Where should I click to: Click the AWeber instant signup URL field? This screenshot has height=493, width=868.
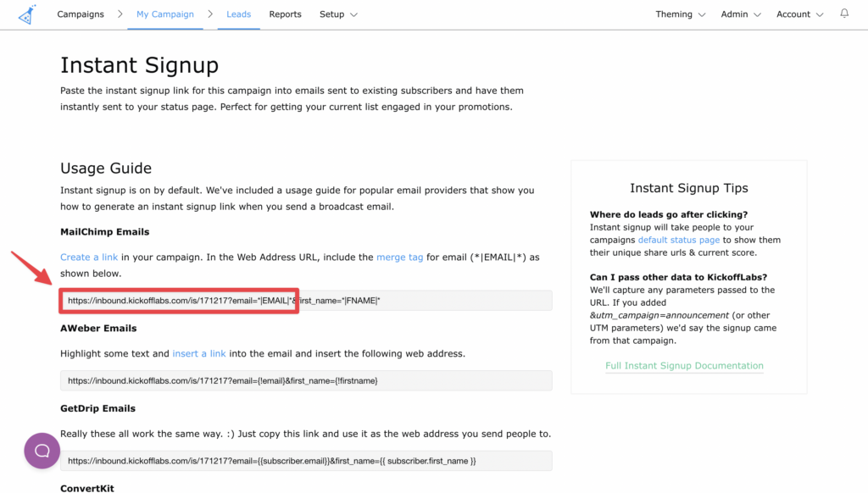click(x=306, y=380)
